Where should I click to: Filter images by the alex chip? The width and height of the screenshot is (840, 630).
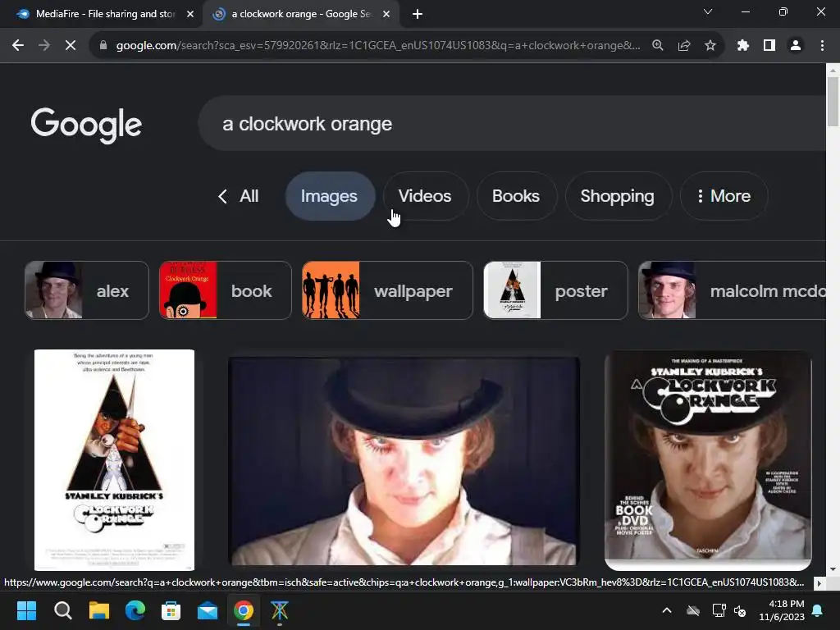(87, 290)
